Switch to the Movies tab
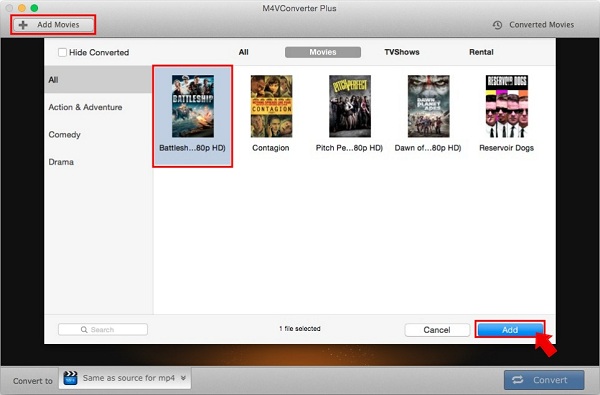The width and height of the screenshot is (600, 395). [x=323, y=52]
